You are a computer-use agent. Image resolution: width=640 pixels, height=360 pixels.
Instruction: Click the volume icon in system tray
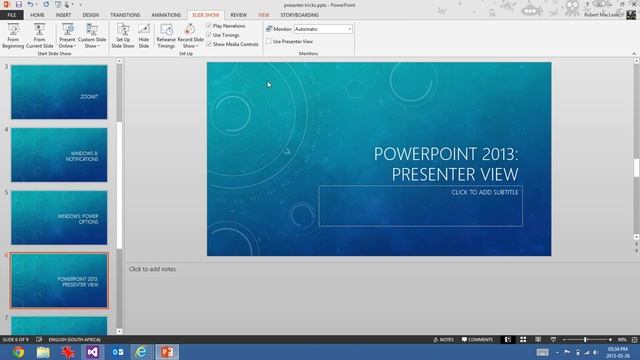[x=596, y=352]
